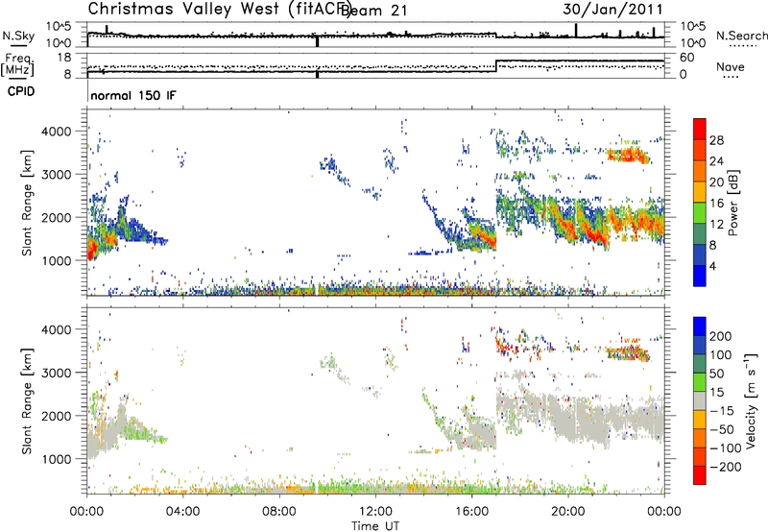
Task: Click the 'Power [dB]' colorbar label
Action: tap(733, 203)
